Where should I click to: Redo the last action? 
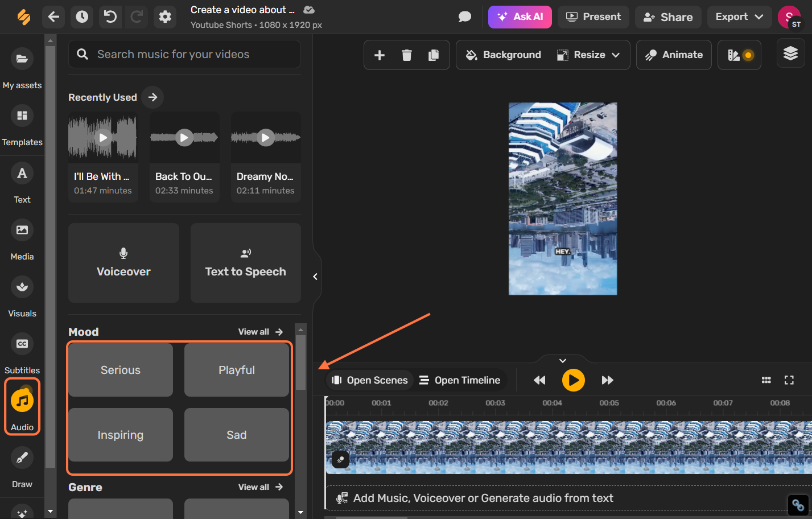coord(137,17)
